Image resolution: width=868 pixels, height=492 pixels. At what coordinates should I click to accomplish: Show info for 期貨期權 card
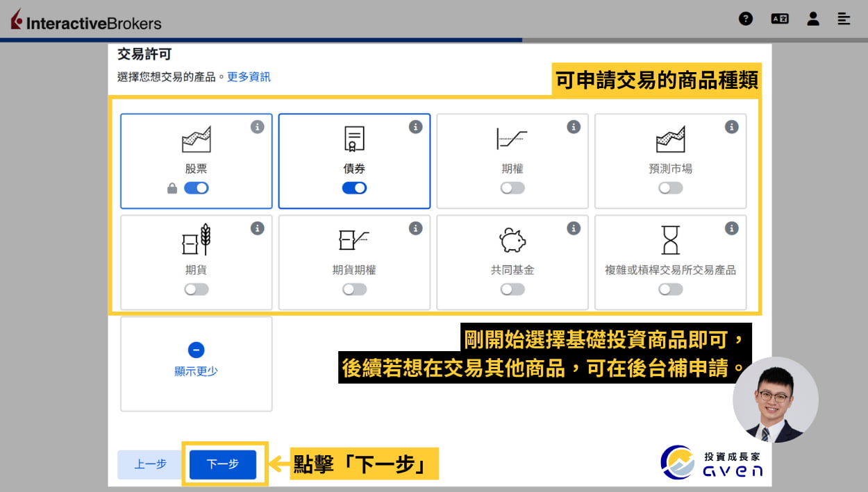tap(416, 228)
